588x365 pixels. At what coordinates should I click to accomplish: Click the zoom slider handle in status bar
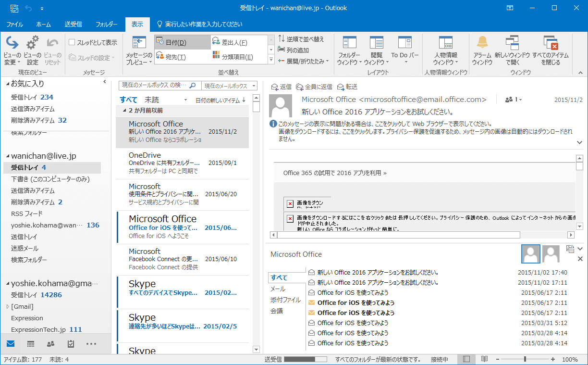pyautogui.click(x=525, y=359)
